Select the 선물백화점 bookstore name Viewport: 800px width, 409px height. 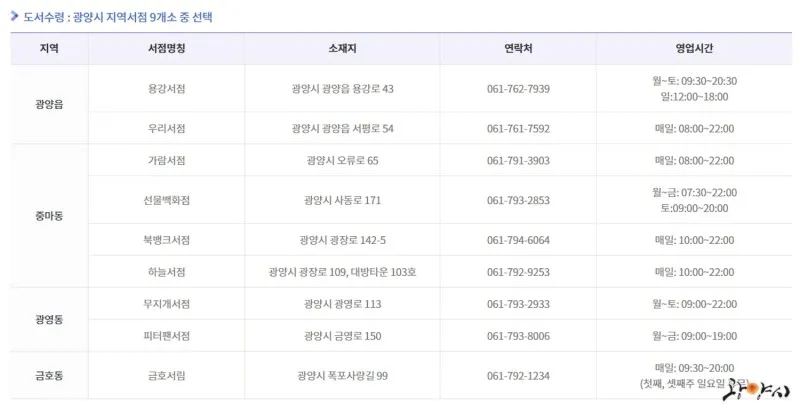[x=166, y=200]
